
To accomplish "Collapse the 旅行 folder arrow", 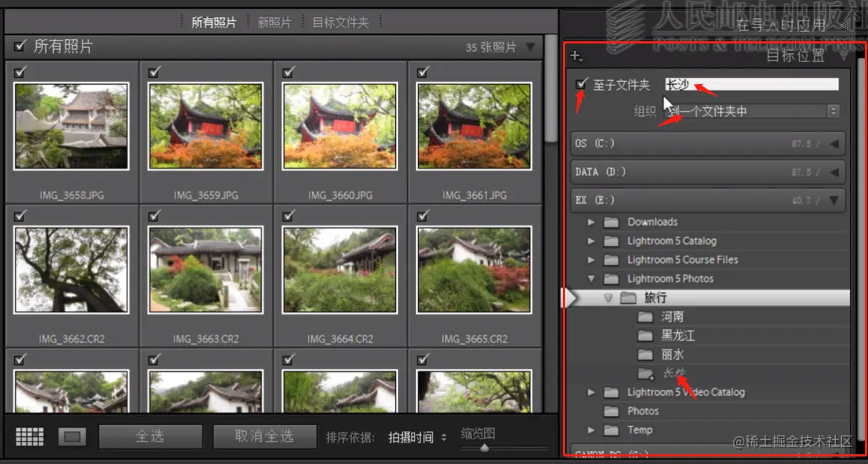I will click(609, 298).
